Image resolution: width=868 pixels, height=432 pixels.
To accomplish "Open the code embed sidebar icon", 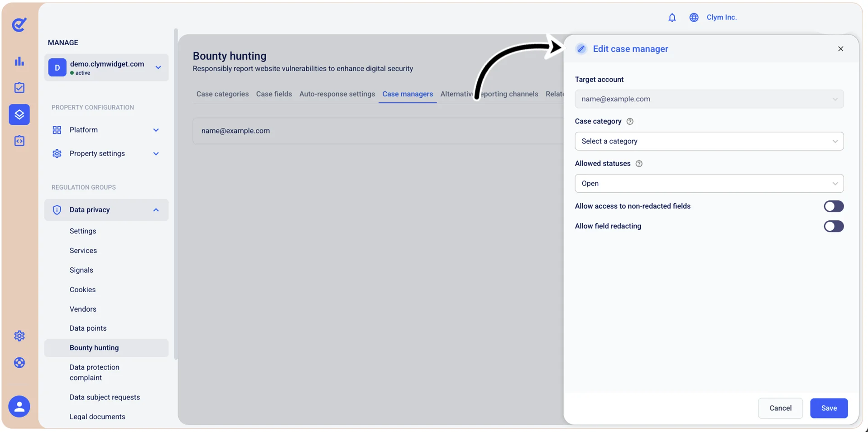I will [x=19, y=141].
